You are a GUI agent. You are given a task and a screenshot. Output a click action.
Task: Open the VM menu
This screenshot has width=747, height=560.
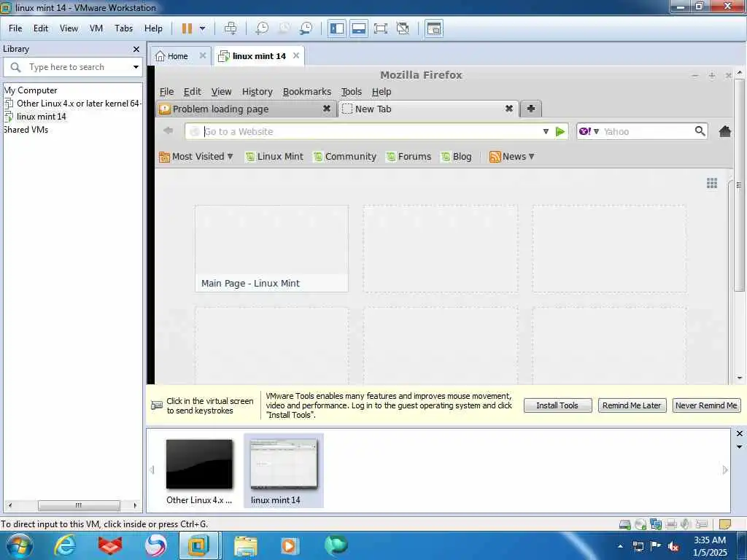pos(96,28)
